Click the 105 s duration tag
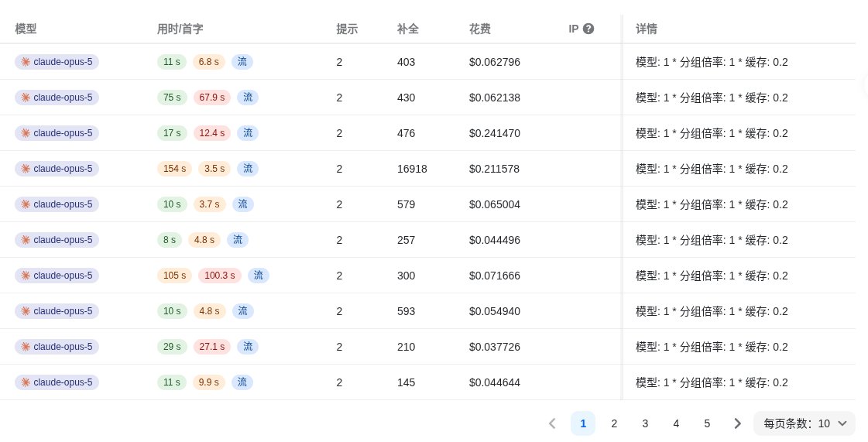868x442 pixels. (x=174, y=276)
